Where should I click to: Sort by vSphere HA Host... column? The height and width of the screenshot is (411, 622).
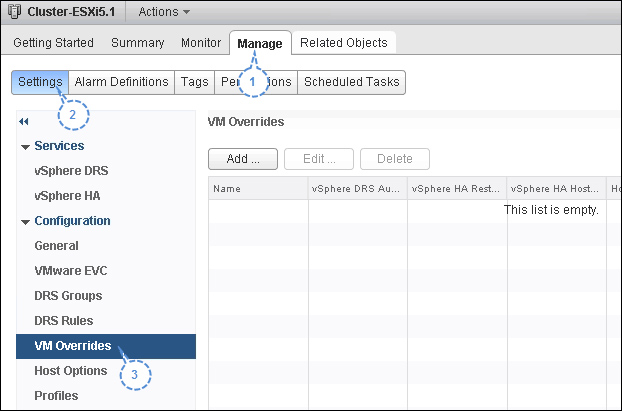click(x=557, y=188)
